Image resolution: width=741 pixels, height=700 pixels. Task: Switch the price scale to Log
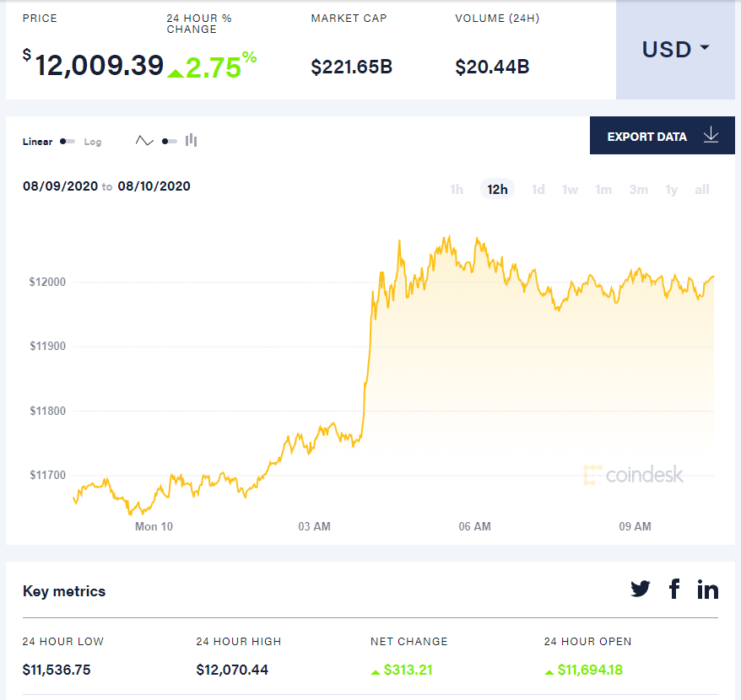click(93, 142)
